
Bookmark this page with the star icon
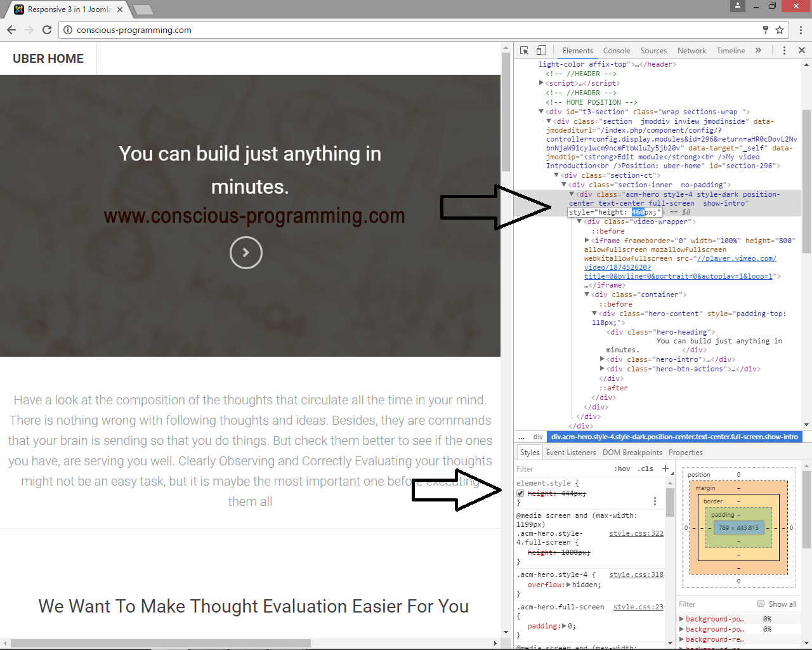click(780, 30)
